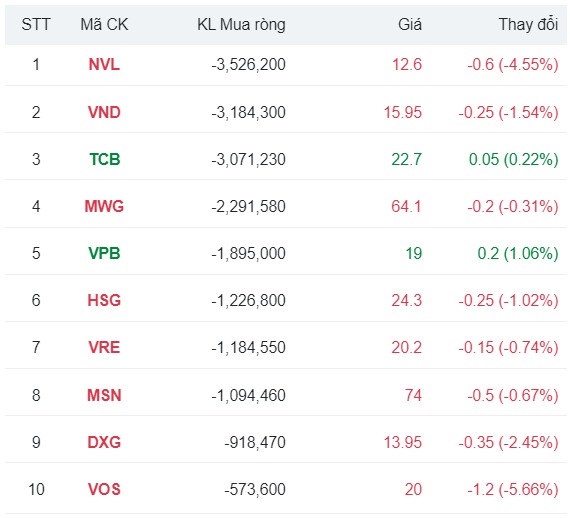Viewport: 570px width, 518px height.
Task: Click the NVL price 12.6
Action: coord(407,65)
